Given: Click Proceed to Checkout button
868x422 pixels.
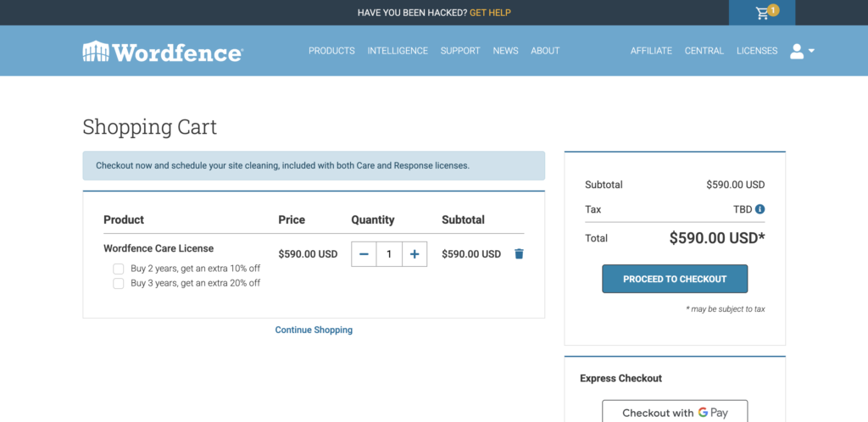Looking at the screenshot, I should (x=675, y=279).
